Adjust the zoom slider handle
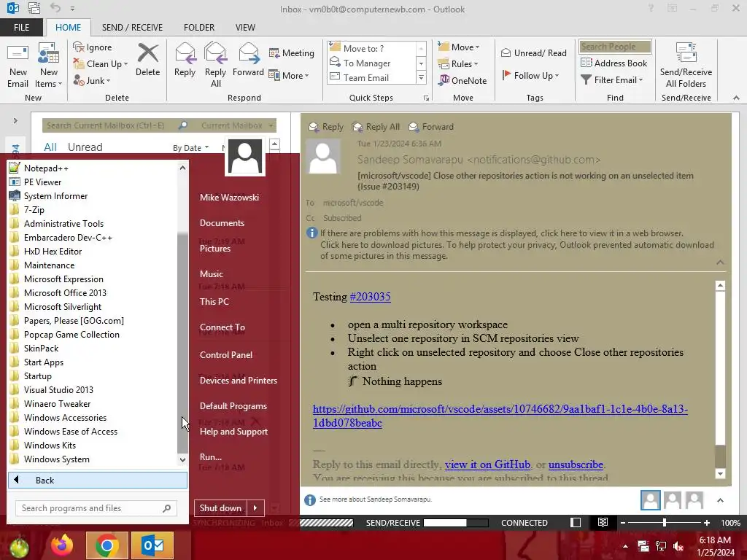 coord(665,522)
